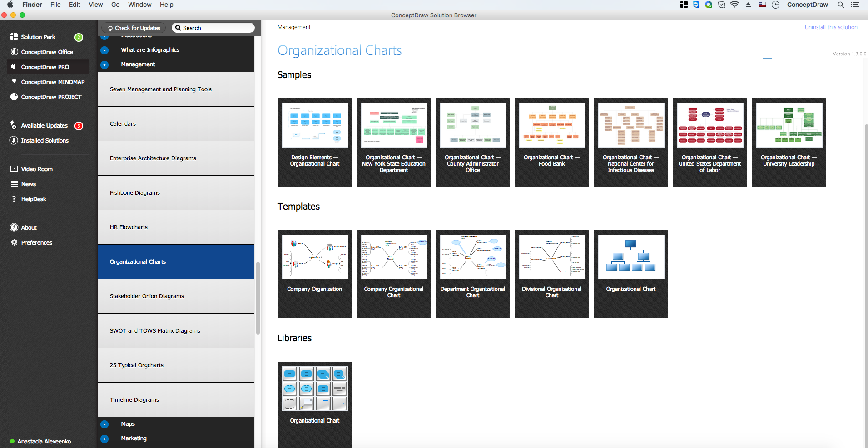Open Stakeholder Onion Diagrams solution

(176, 296)
